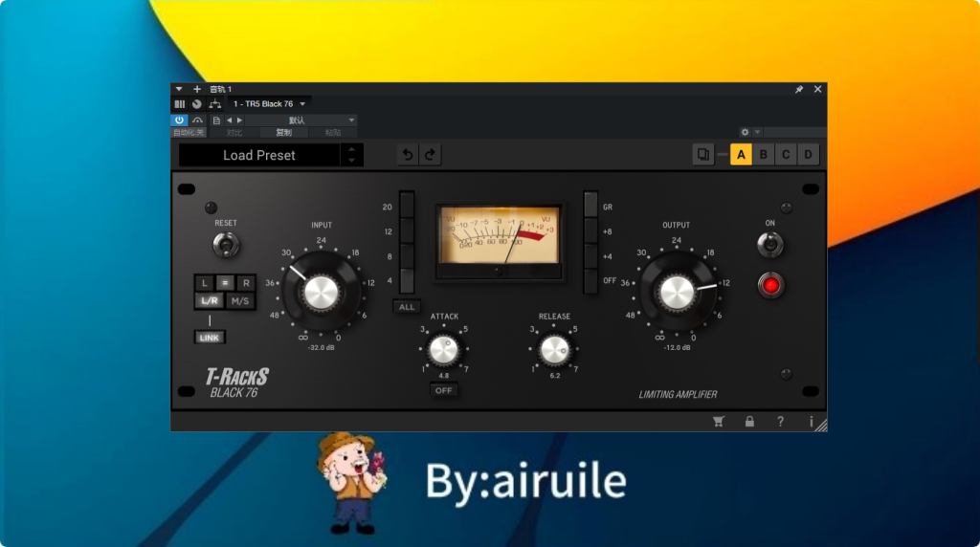Set meter mode to OFF
The image size is (980, 547).
point(590,281)
